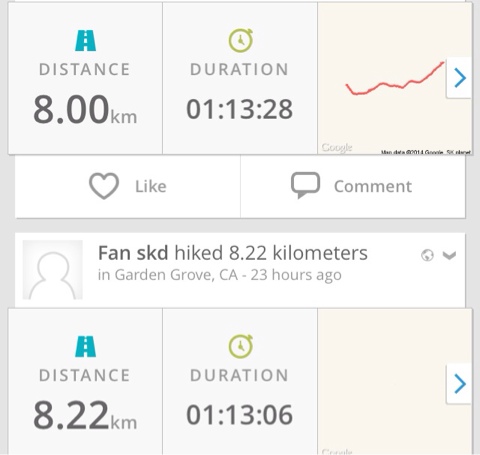The width and height of the screenshot is (480, 455).
Task: Tap the speech bubble Comment icon
Action: pos(305,185)
